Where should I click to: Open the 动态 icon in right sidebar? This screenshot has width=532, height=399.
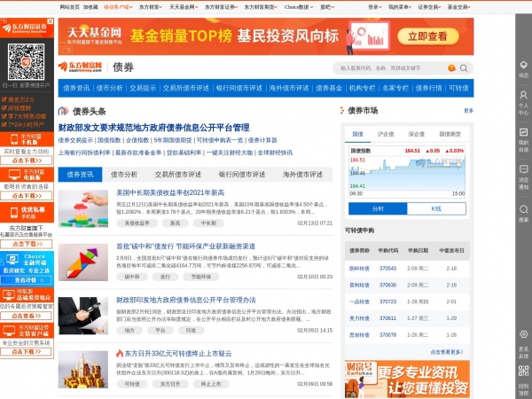click(523, 65)
